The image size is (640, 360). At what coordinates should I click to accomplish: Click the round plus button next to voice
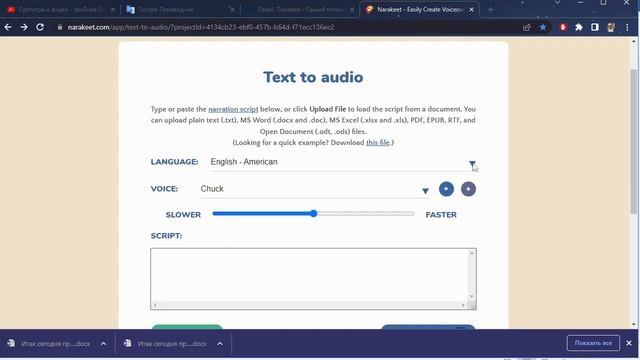pyautogui.click(x=468, y=189)
